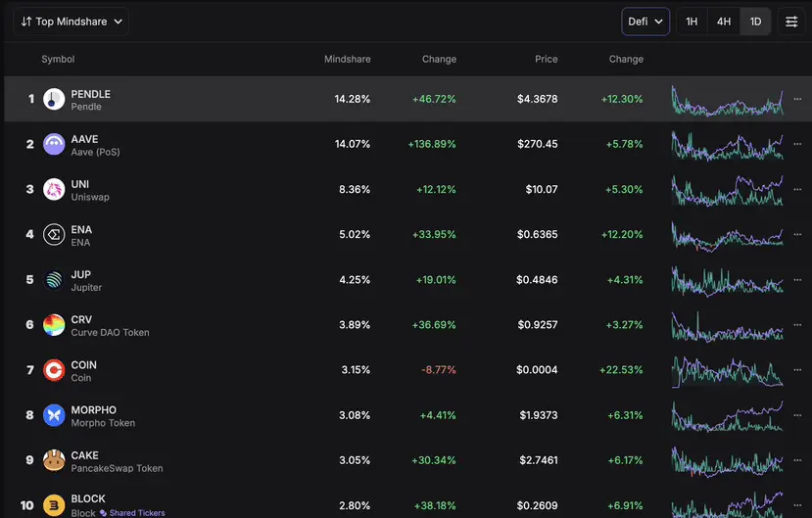Viewport: 812px width, 518px height.
Task: Click the UNI unicorn logo
Action: 54,189
